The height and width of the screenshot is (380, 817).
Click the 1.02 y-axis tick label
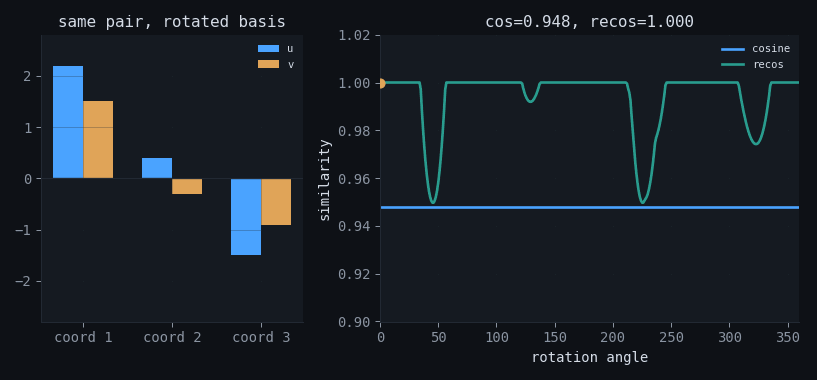[354, 35]
